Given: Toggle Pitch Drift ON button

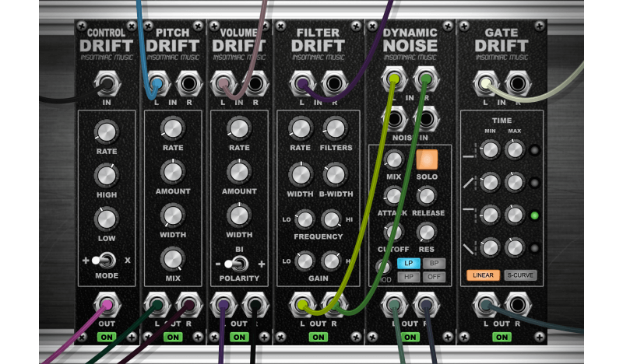Looking at the screenshot, I should tap(173, 337).
